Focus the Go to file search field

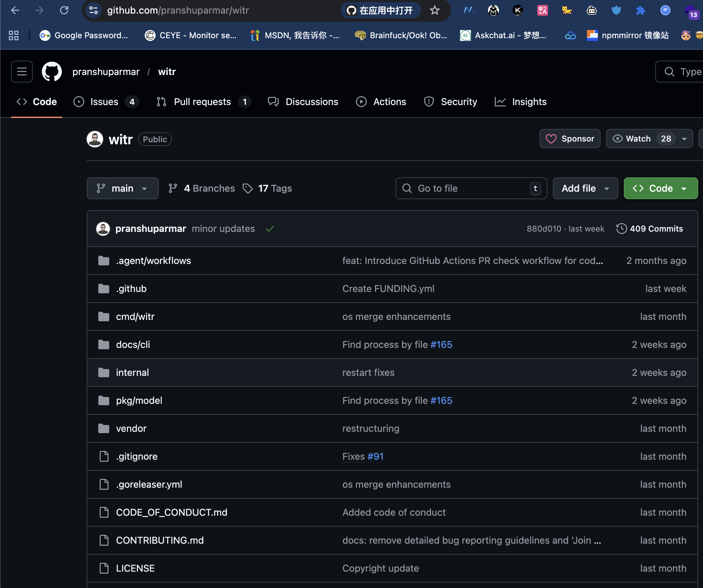coord(471,188)
